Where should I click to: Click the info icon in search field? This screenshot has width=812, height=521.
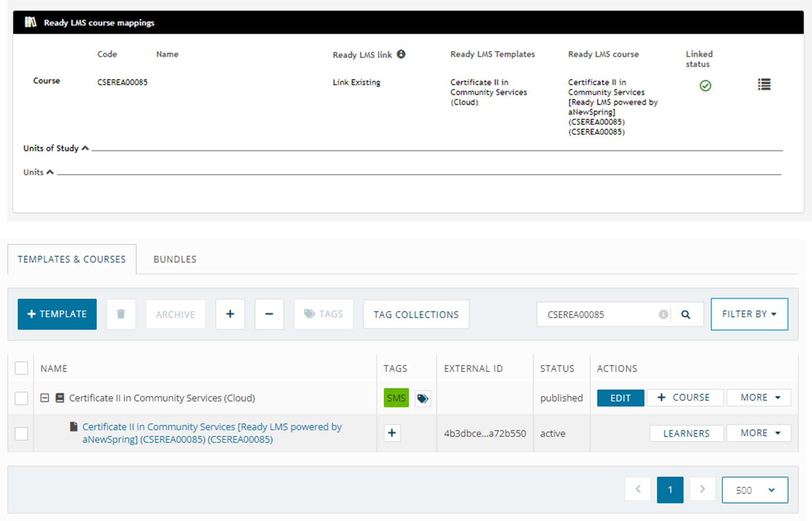pyautogui.click(x=663, y=314)
